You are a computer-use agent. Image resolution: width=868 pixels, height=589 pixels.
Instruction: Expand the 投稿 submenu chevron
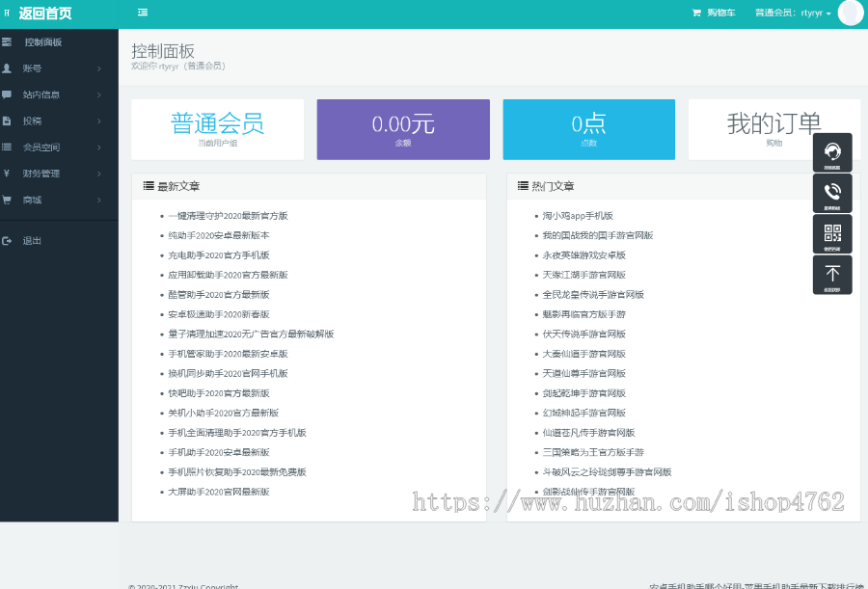tap(99, 121)
